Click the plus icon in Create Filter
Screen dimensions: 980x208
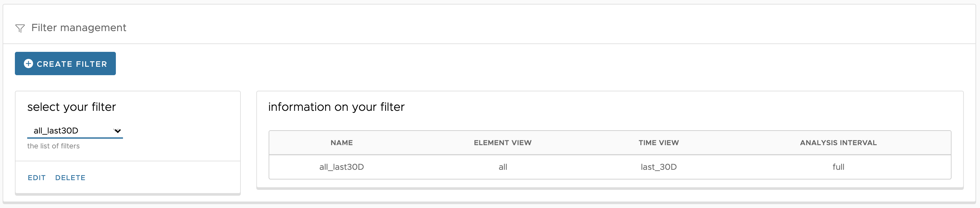click(x=28, y=64)
